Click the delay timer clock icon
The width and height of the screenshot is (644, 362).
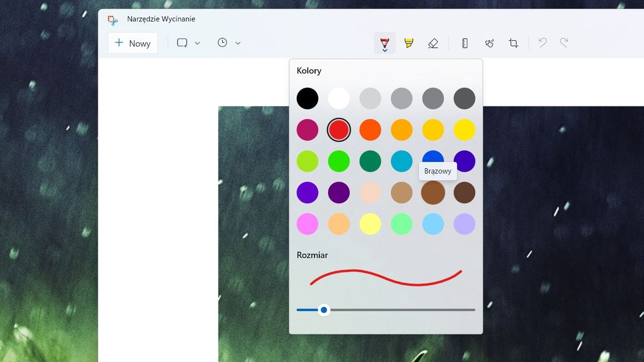point(222,43)
